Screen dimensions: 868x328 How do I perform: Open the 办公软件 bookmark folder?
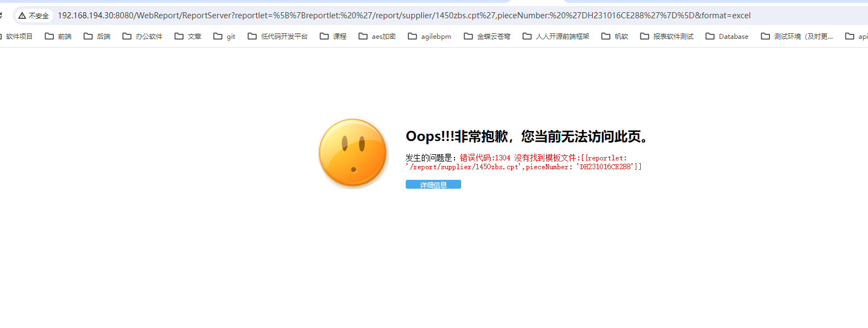coord(142,37)
